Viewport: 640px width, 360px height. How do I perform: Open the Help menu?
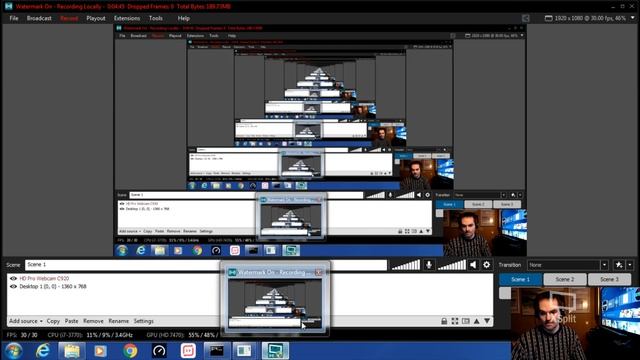(184, 18)
